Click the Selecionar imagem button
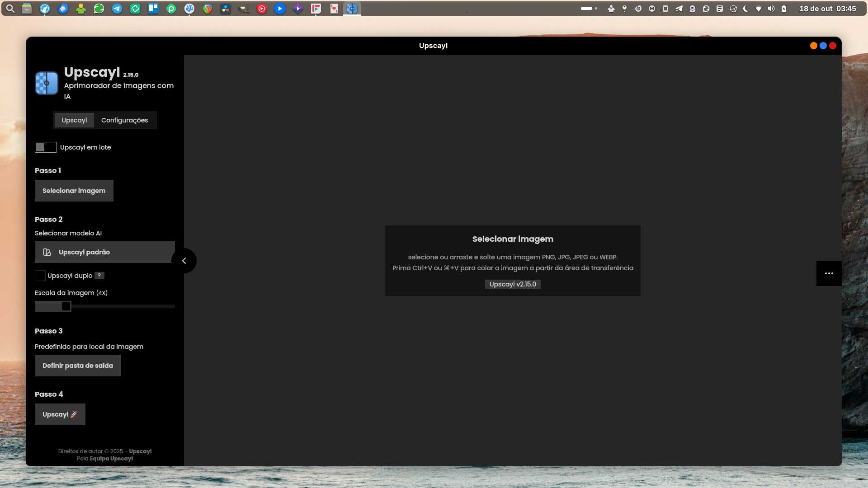Screen dimensions: 868x488 (x=74, y=191)
